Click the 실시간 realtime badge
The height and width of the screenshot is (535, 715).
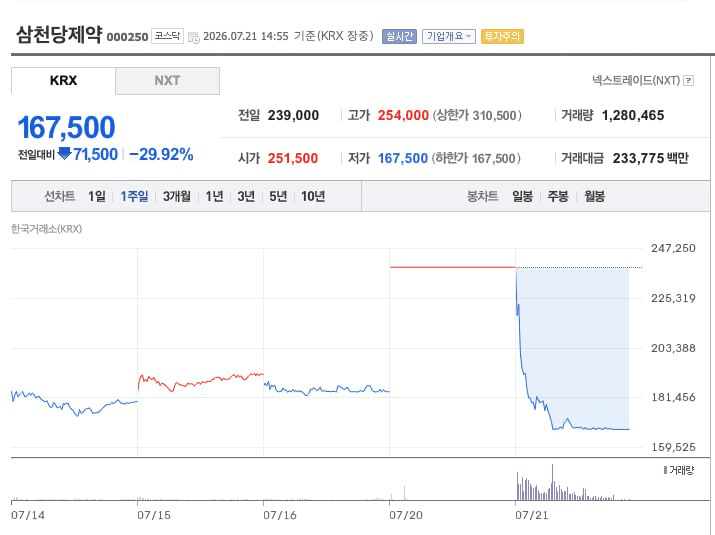coord(399,36)
